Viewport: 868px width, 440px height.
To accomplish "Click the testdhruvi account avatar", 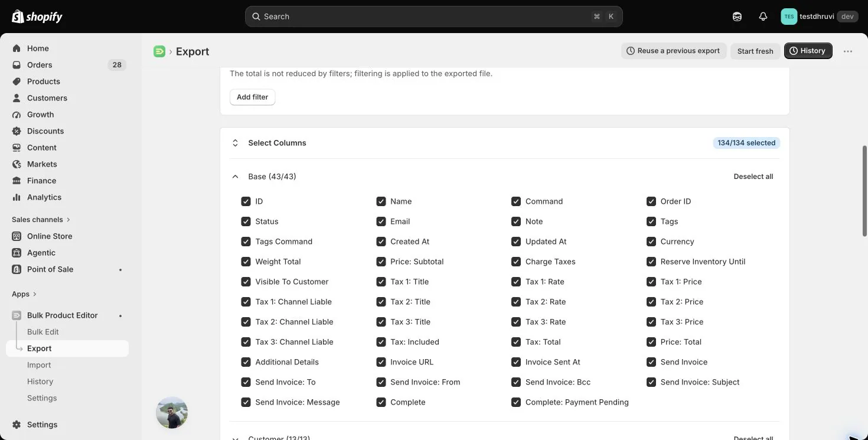I will (789, 17).
